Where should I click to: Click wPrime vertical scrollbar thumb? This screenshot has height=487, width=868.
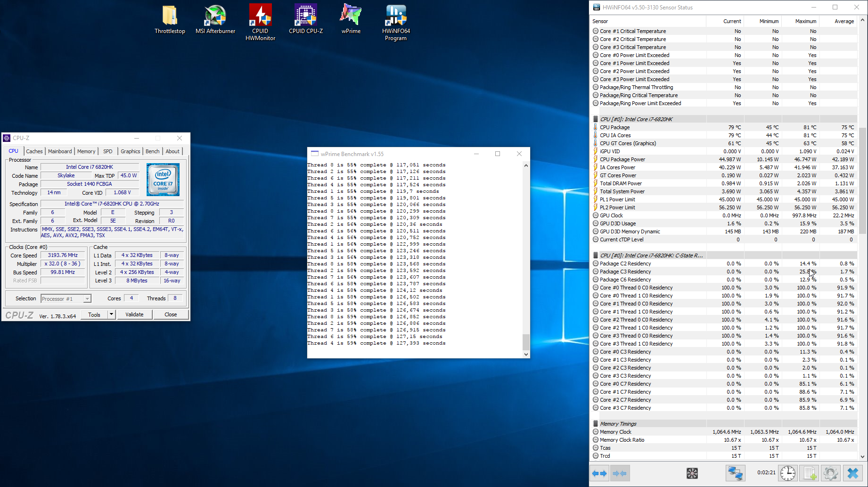[x=526, y=341]
